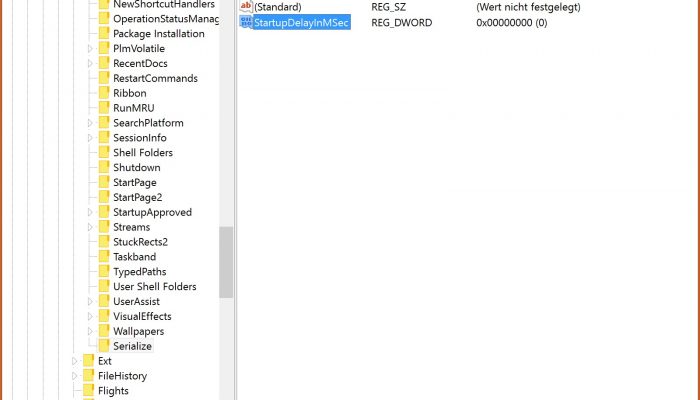Expand the UserAssist key
Screen dimensions: 700x400
pyautogui.click(x=90, y=301)
